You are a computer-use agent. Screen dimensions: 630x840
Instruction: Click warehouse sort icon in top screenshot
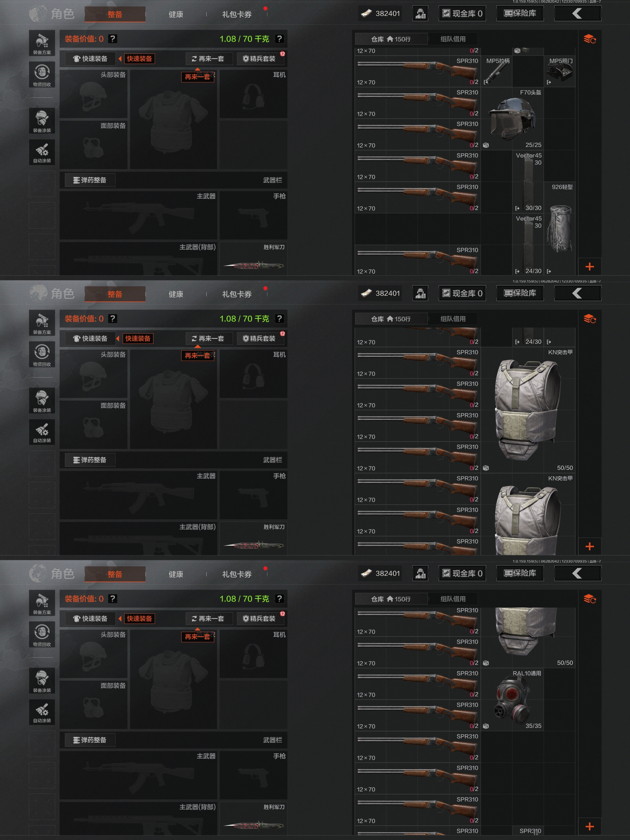[x=589, y=39]
